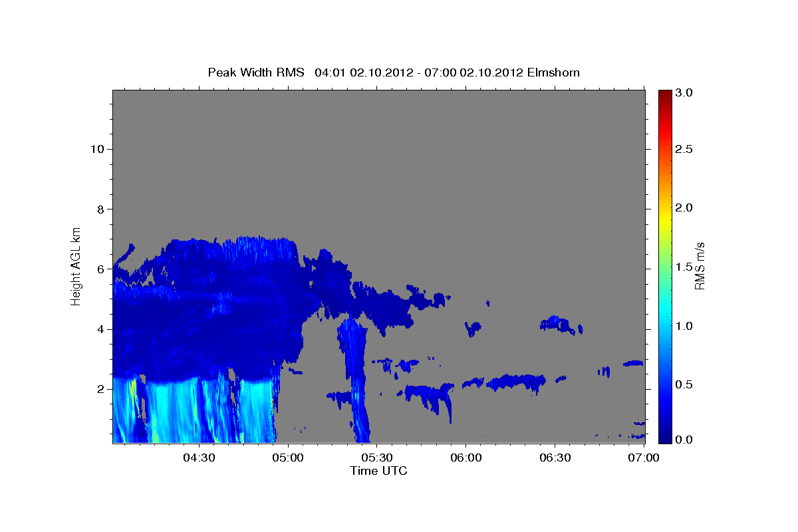Click the 'Height AGL km' axis label
The height and width of the screenshot is (532, 798).
pos(76,265)
